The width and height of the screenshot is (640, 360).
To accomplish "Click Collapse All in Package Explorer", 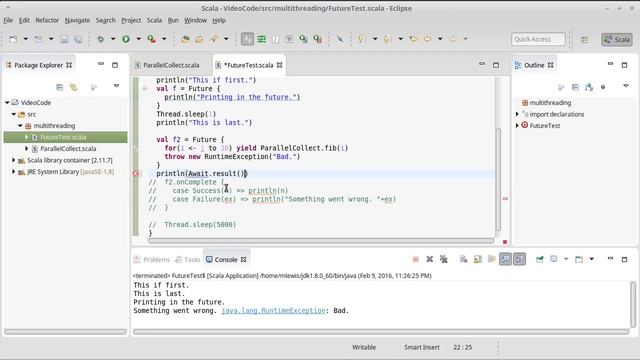I will tap(60, 87).
